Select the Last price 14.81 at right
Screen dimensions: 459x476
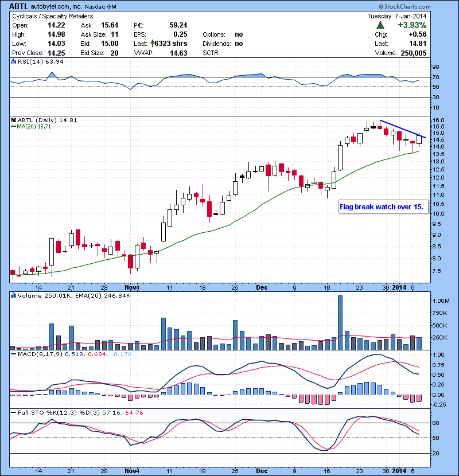pyautogui.click(x=418, y=44)
